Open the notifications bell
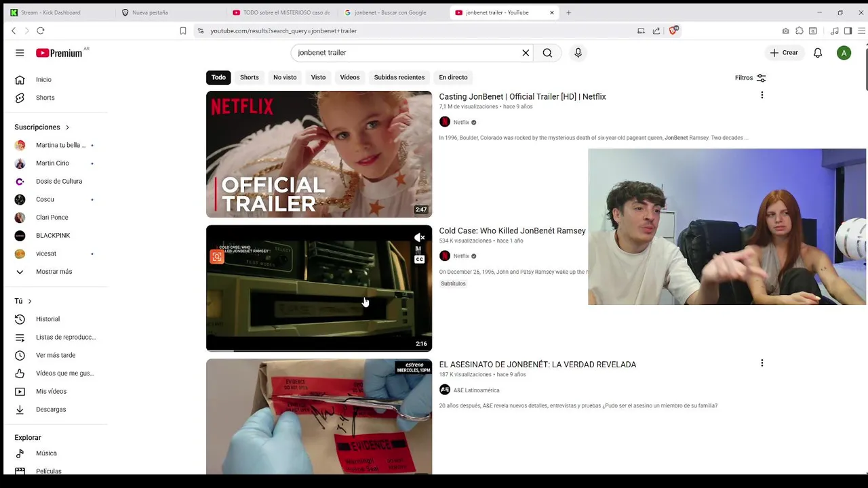The image size is (868, 488). (818, 53)
